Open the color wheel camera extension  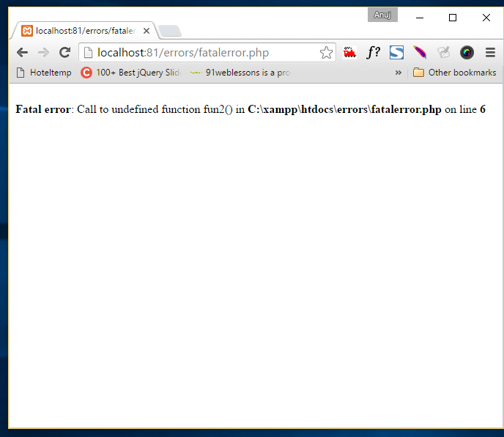click(467, 53)
